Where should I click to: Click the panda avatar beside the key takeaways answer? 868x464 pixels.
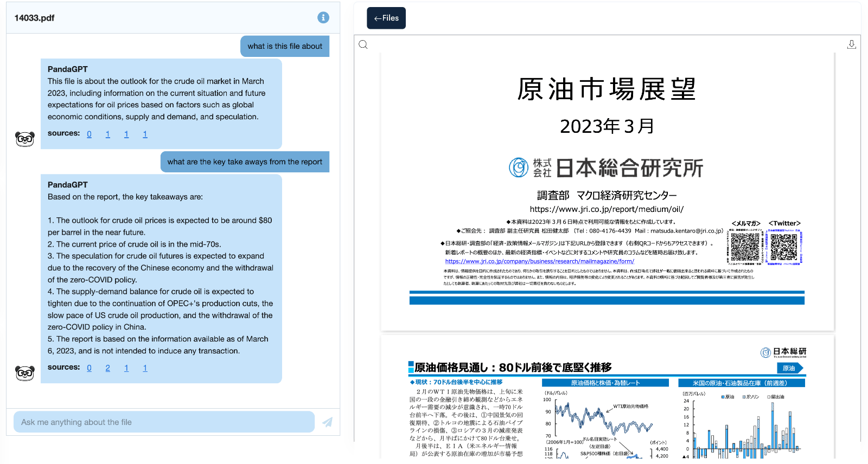[25, 373]
